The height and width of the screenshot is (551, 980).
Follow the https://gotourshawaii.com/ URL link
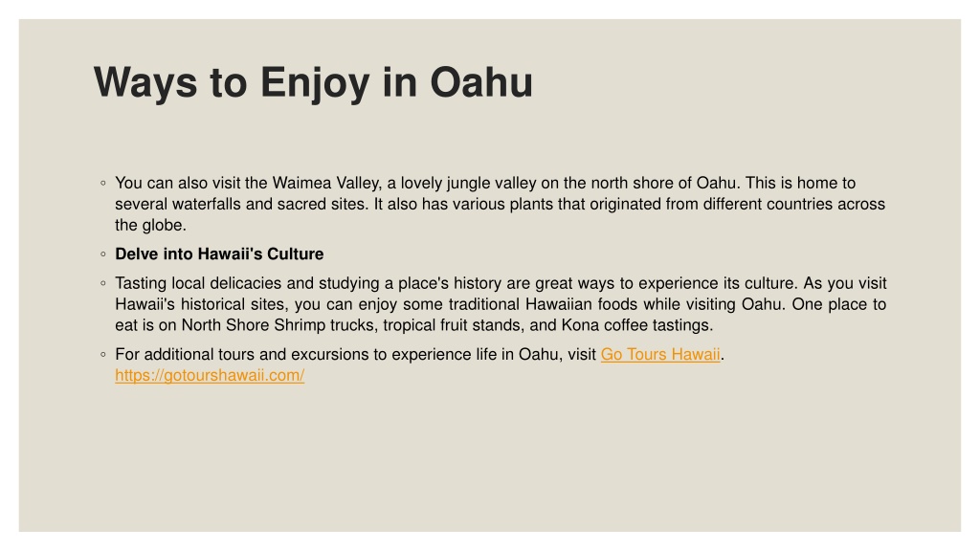(210, 375)
